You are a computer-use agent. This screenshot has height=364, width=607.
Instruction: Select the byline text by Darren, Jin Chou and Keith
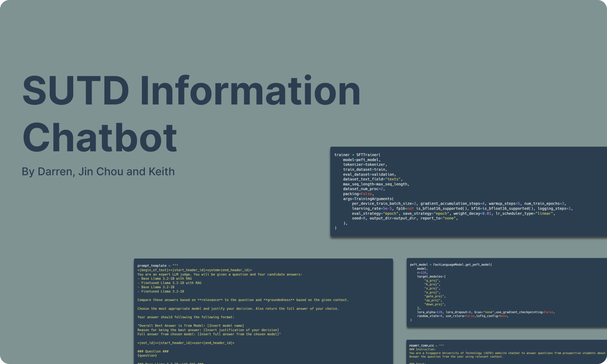tap(98, 172)
